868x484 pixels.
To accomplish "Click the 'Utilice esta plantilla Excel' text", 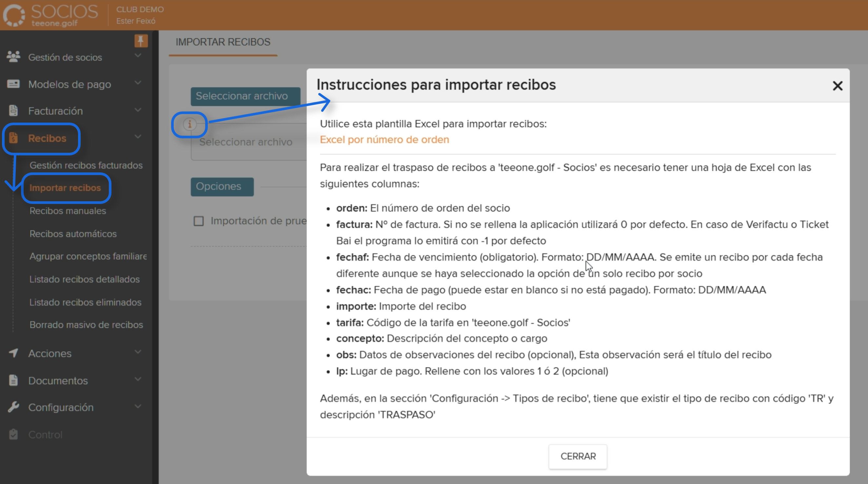I will coord(433,124).
